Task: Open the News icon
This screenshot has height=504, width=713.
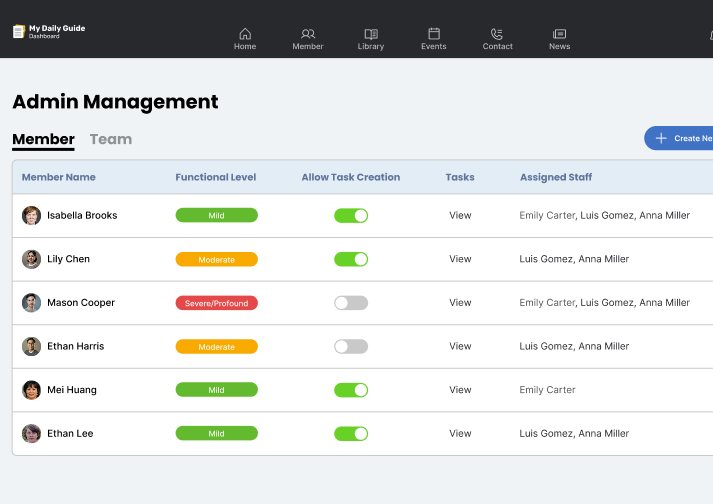Action: point(559,34)
